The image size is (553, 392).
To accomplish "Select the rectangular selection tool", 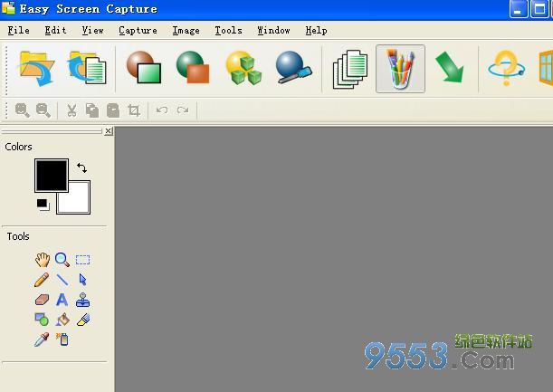I will pyautogui.click(x=83, y=260).
